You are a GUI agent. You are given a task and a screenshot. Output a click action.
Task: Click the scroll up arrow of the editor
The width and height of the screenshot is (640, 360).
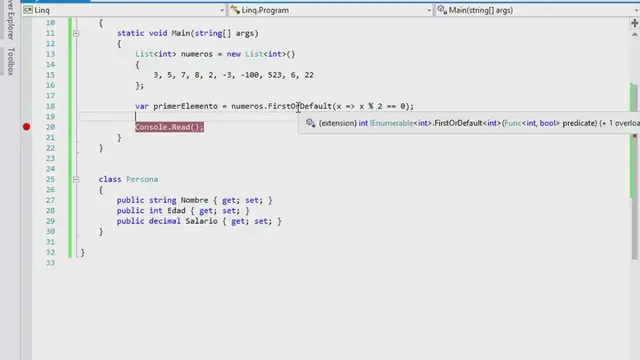point(634,35)
